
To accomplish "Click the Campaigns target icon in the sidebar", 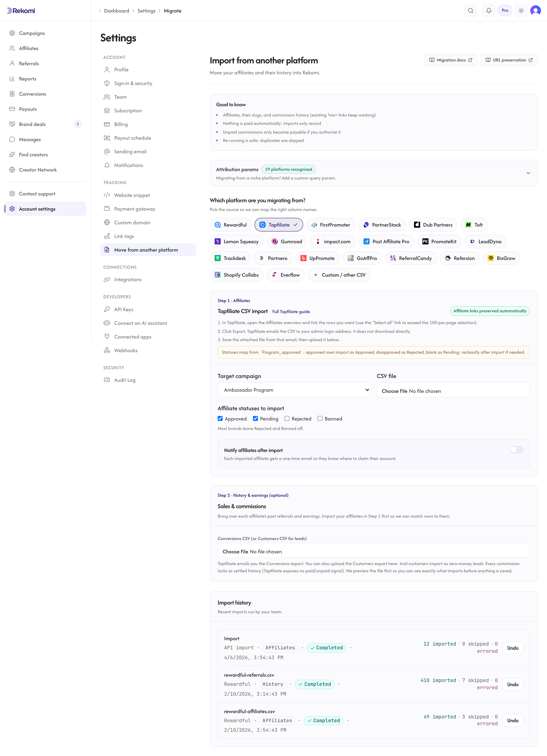I will coord(12,33).
